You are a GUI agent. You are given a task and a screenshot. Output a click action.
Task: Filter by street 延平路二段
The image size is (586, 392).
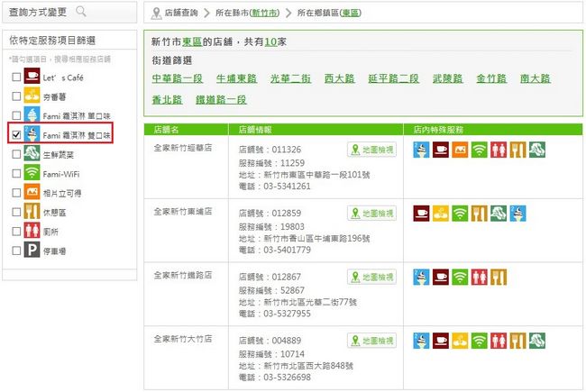393,78
